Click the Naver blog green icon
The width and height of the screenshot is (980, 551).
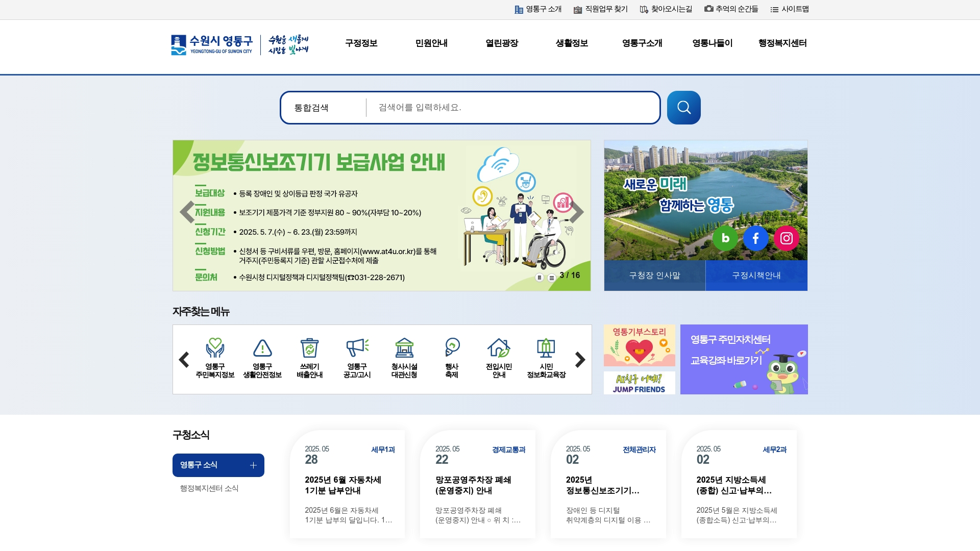coord(725,238)
